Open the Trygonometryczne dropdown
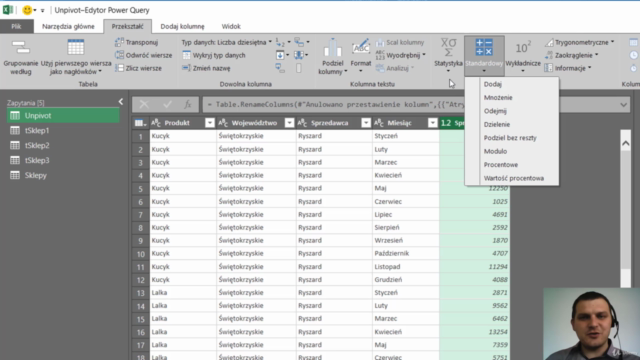The image size is (640, 360). (580, 42)
